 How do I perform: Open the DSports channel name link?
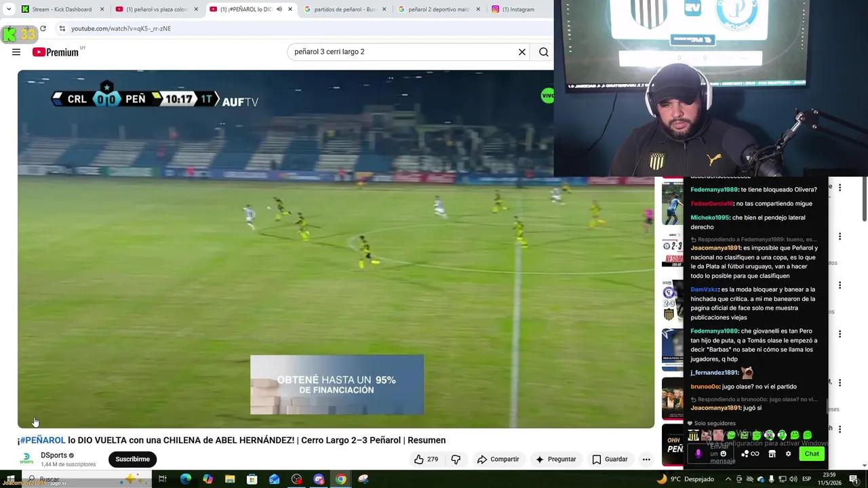click(54, 455)
